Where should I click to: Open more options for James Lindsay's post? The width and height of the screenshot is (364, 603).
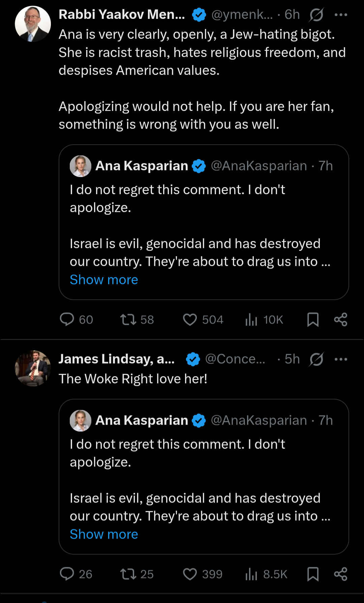click(341, 359)
